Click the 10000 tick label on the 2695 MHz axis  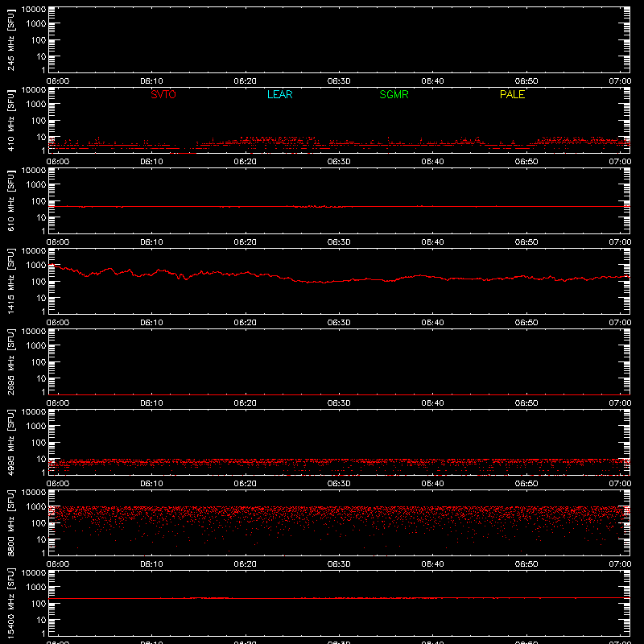tap(34, 332)
